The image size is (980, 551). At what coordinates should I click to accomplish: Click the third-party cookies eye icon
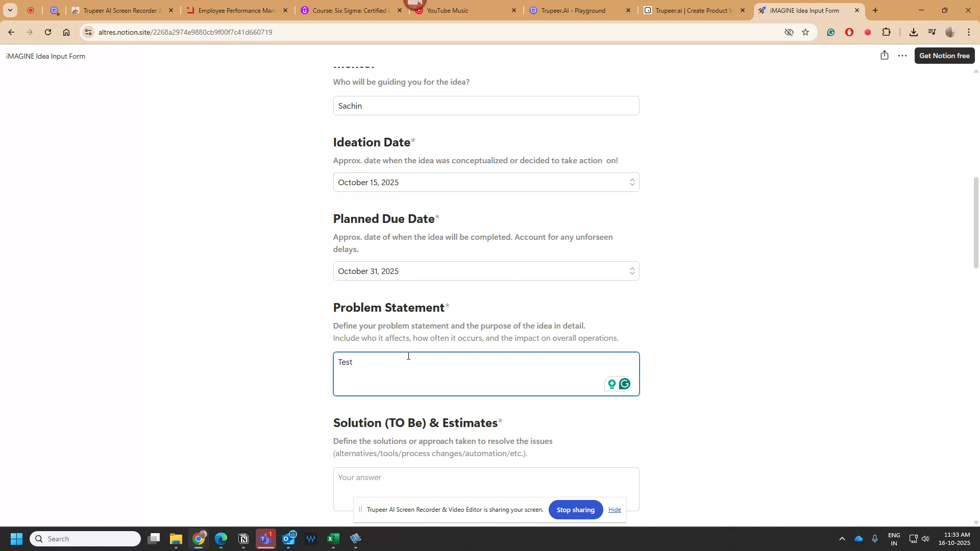[x=789, y=32]
